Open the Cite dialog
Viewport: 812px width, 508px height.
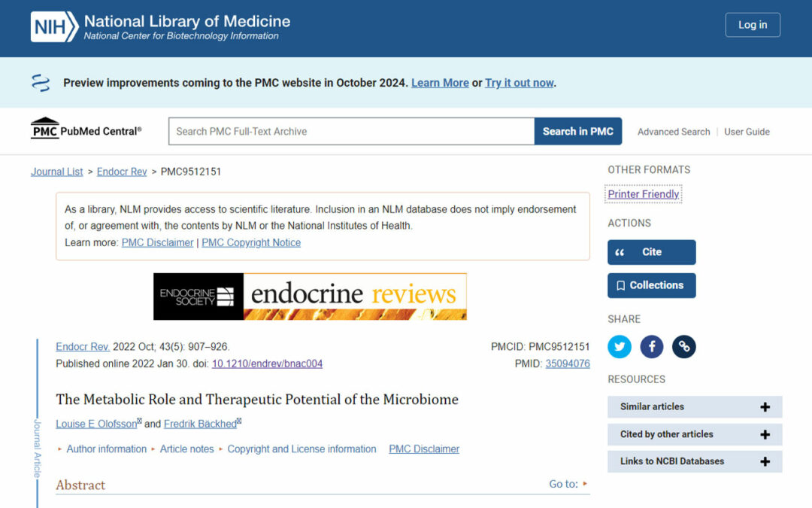[651, 253]
